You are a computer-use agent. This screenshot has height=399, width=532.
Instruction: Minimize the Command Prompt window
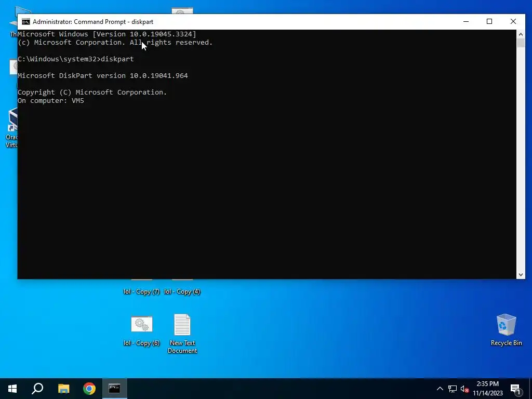[466, 21]
